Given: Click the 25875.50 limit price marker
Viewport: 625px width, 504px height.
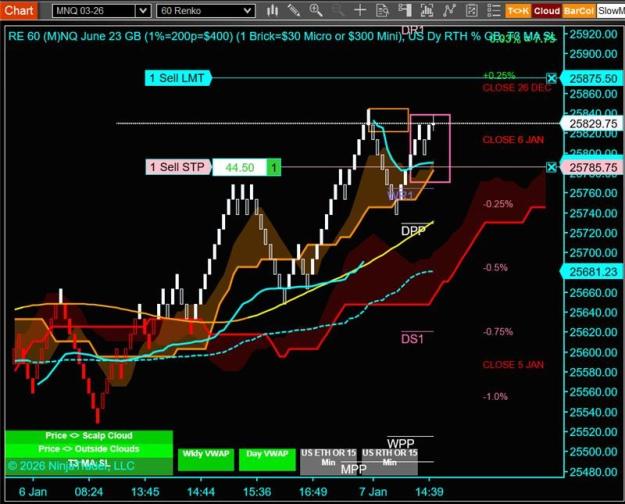Looking at the screenshot, I should click(592, 79).
